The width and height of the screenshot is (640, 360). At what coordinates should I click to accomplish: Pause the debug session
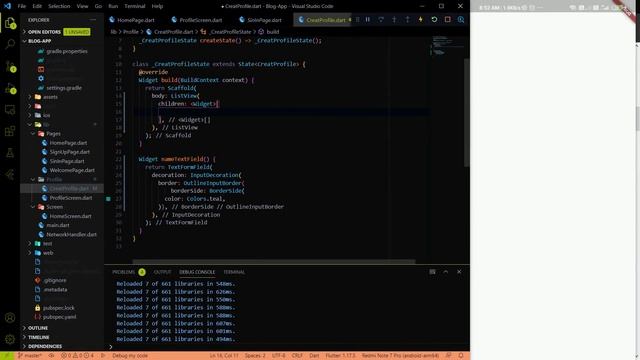coord(368,20)
